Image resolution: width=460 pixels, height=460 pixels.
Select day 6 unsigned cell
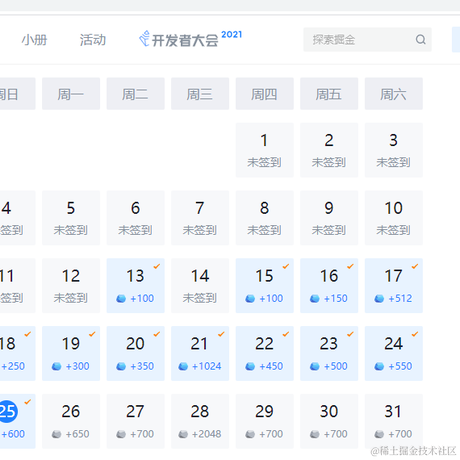tap(135, 218)
